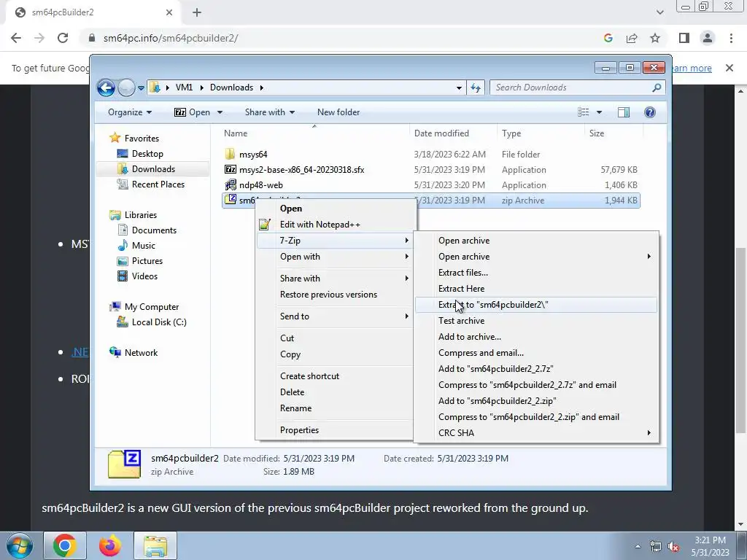Click in the Search Downloads field
The height and width of the screenshot is (560, 747).
pos(572,87)
